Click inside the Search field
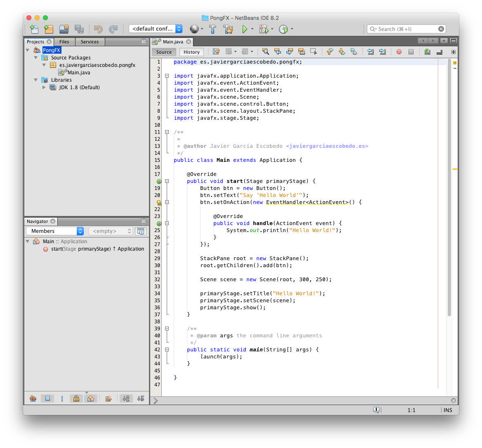This screenshot has height=448, width=482. point(406,29)
